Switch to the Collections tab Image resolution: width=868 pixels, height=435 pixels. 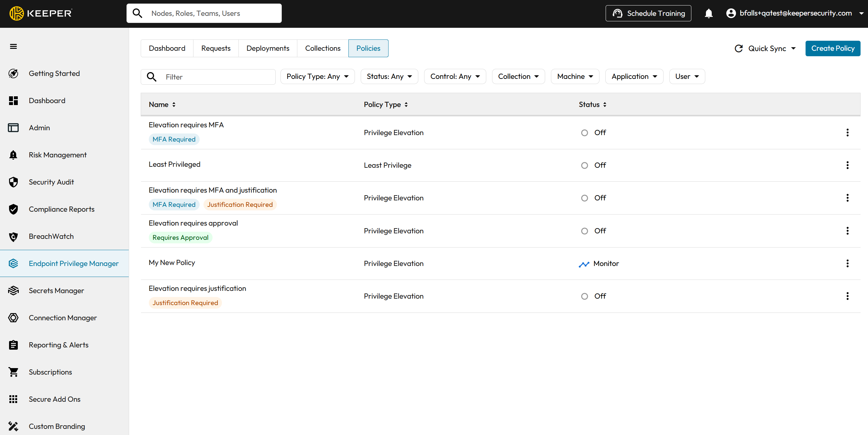(x=323, y=48)
